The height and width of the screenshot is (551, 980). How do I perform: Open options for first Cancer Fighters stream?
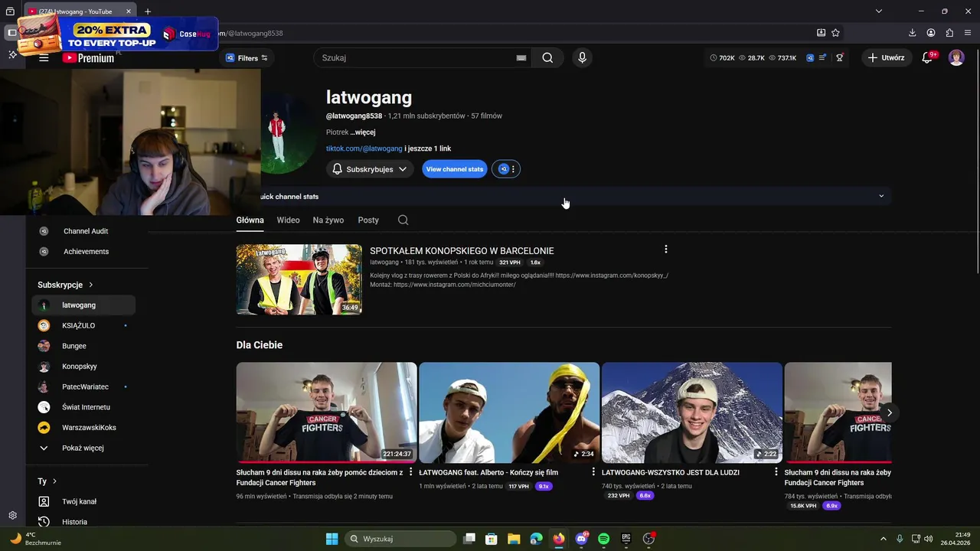[x=411, y=472]
